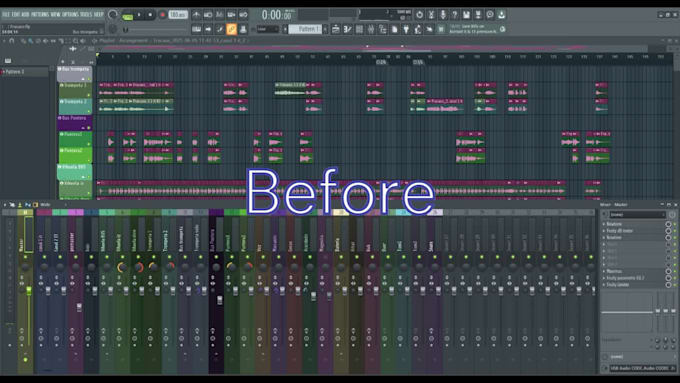
Task: Click the Bus trompeta playlist track header
Action: tap(75, 74)
